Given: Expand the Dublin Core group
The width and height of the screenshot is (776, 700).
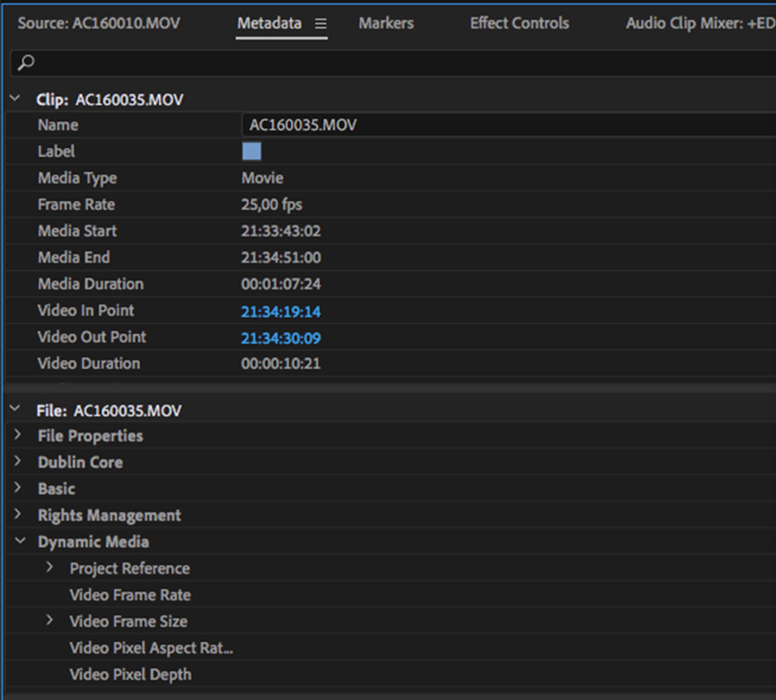Looking at the screenshot, I should click(x=17, y=462).
